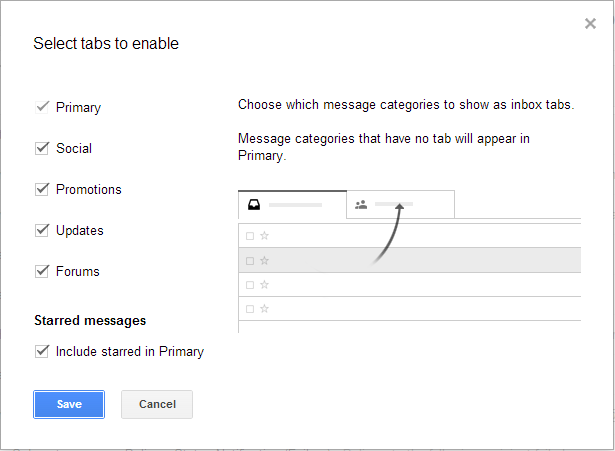Tick the first preview row checkbox
The width and height of the screenshot is (615, 451).
tap(250, 236)
